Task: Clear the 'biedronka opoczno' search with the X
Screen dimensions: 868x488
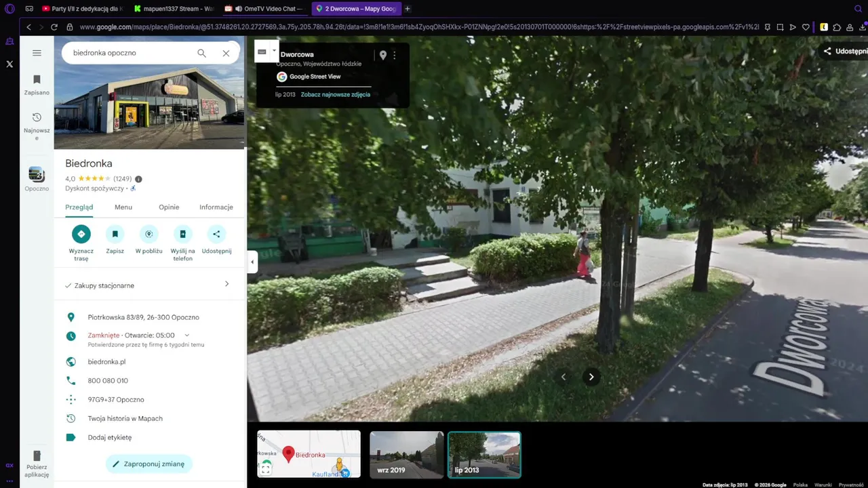Action: point(226,53)
